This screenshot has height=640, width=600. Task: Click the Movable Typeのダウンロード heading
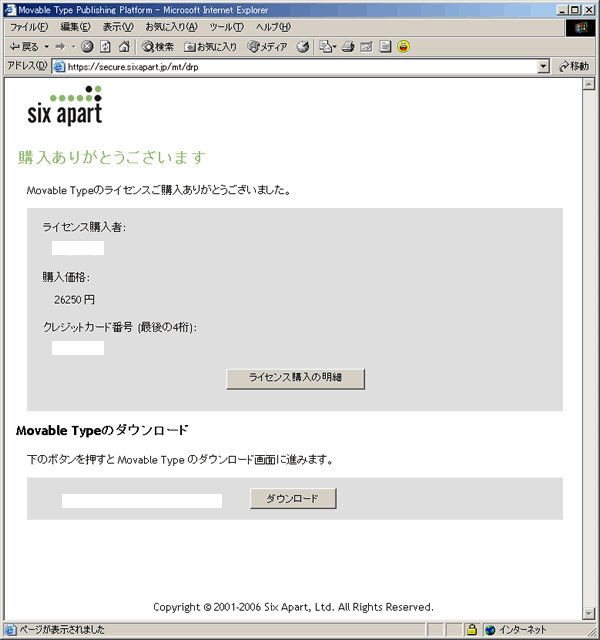[x=102, y=430]
